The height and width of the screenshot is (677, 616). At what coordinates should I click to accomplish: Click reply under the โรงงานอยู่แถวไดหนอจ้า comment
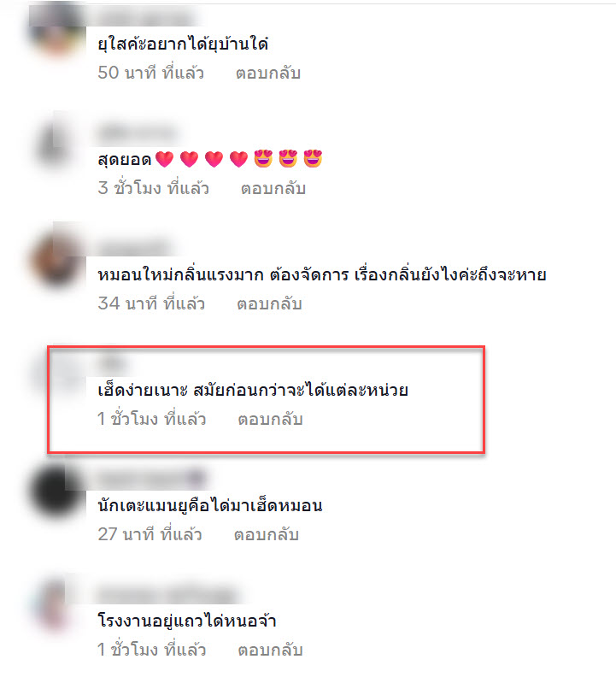(x=270, y=650)
